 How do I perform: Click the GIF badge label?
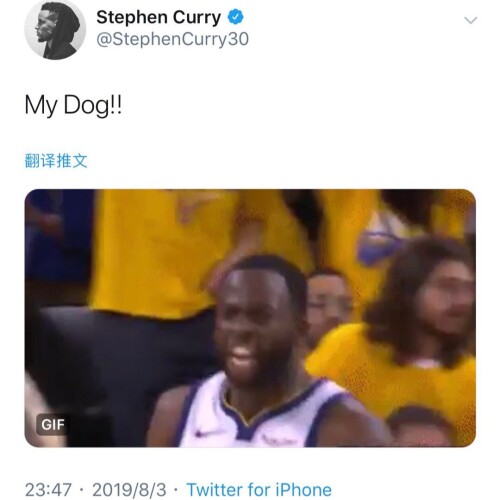click(x=53, y=425)
